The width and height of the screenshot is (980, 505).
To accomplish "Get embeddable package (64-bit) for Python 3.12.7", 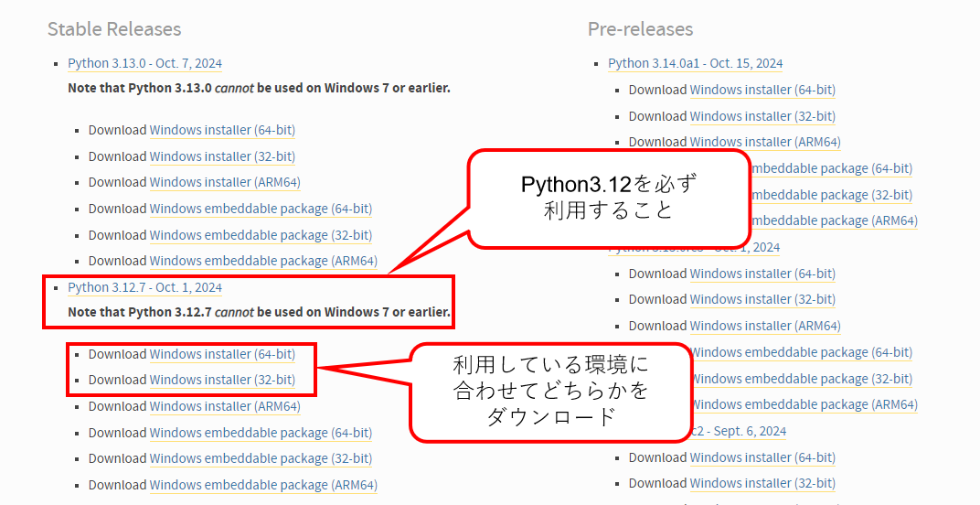I will [261, 433].
